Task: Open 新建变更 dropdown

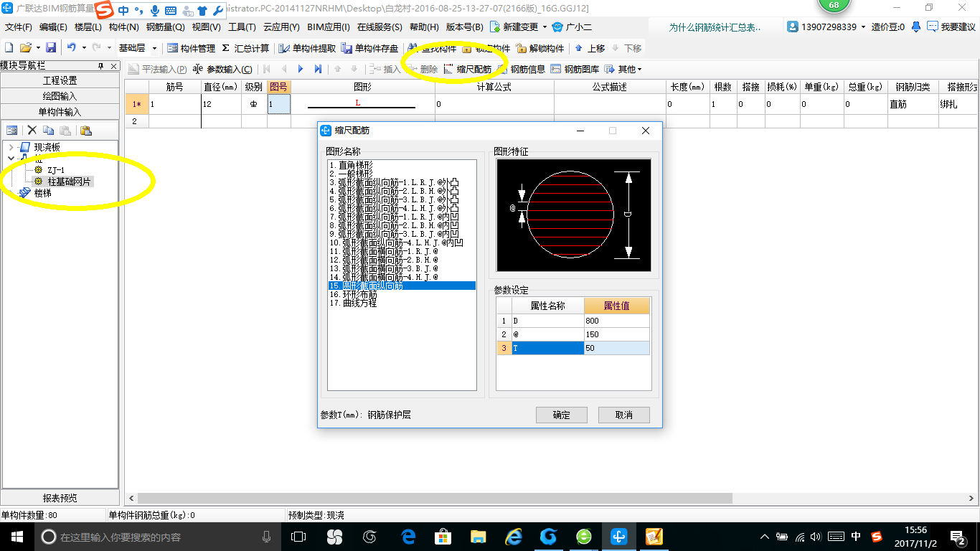Action: 545,27
